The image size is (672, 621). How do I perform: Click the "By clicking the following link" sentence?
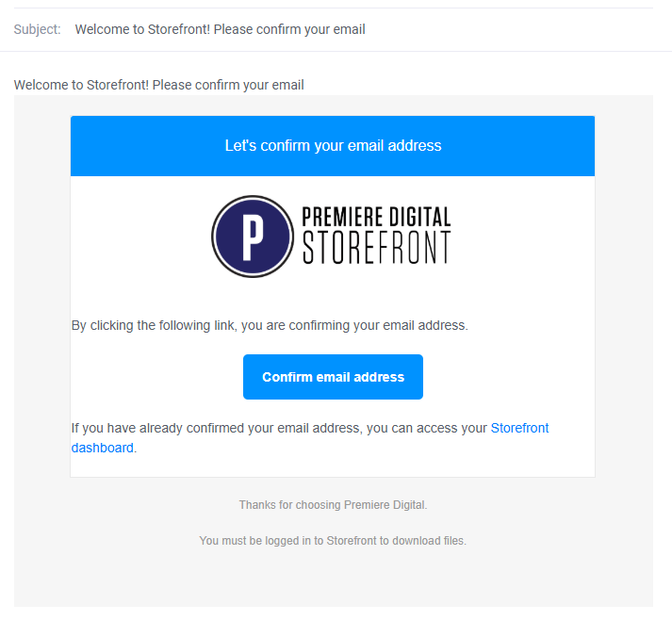click(x=270, y=325)
